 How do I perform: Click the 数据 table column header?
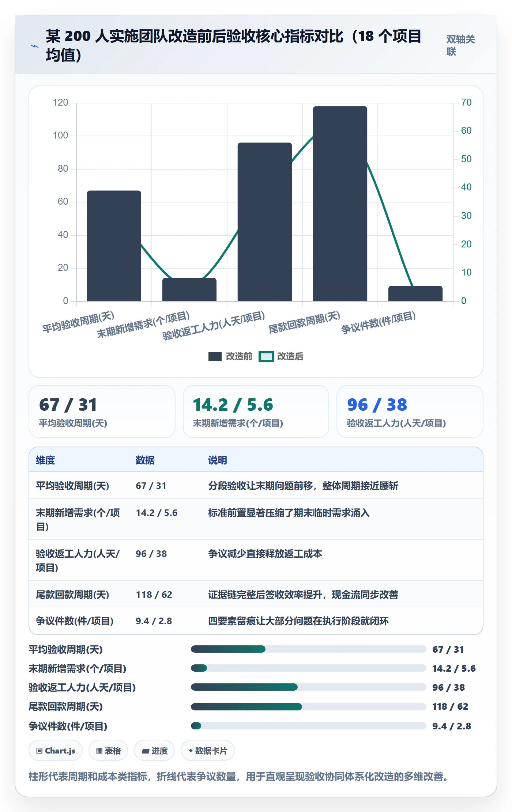(145, 460)
